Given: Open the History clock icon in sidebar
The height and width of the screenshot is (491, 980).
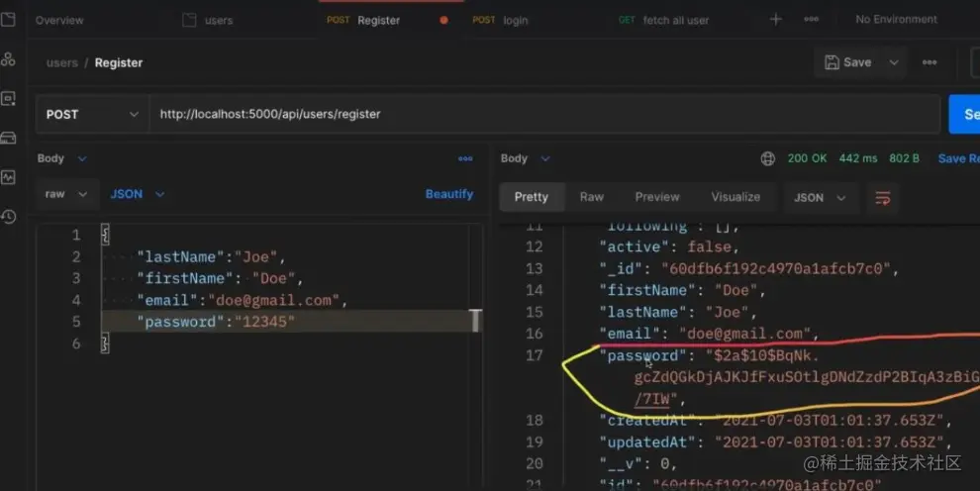Looking at the screenshot, I should point(8,217).
